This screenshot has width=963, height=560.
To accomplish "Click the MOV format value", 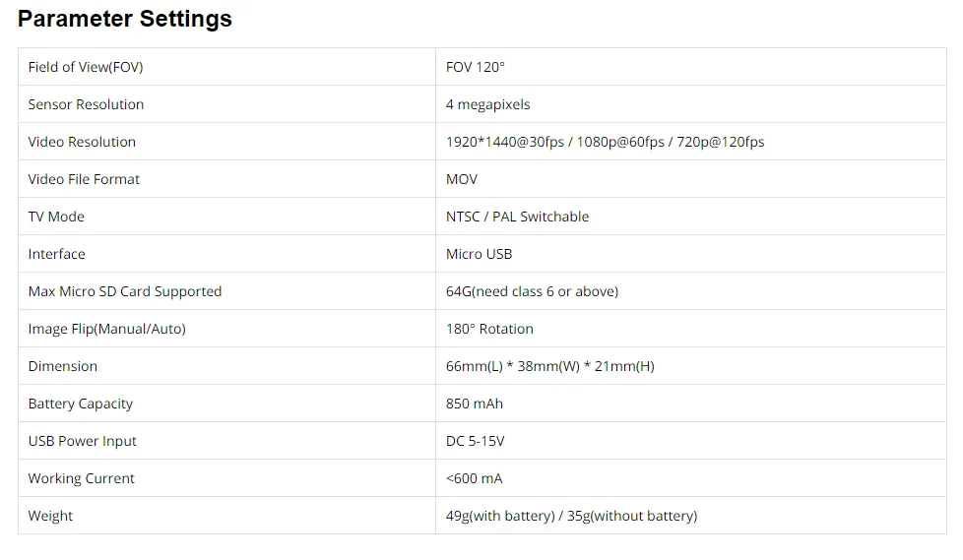I will click(461, 179).
